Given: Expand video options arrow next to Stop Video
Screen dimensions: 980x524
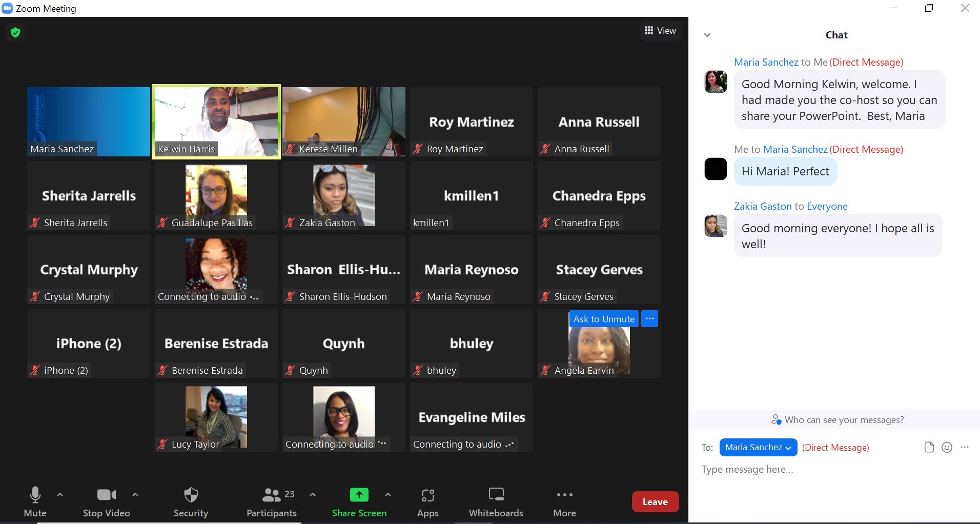Looking at the screenshot, I should 135,495.
